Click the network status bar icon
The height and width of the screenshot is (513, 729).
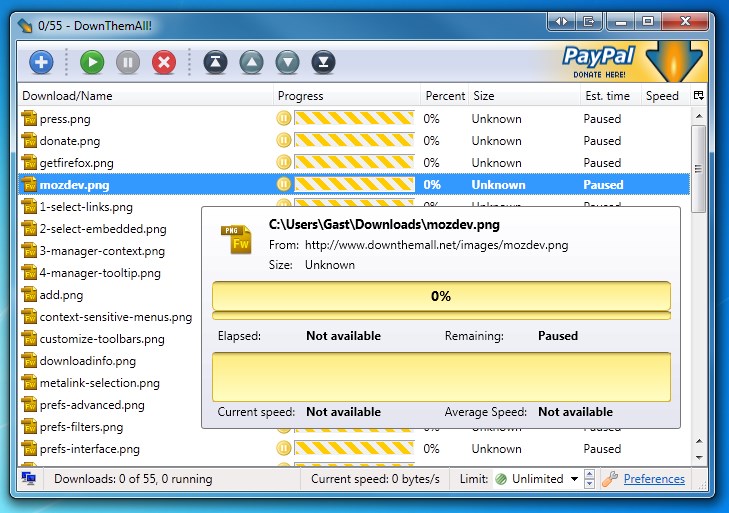point(29,478)
